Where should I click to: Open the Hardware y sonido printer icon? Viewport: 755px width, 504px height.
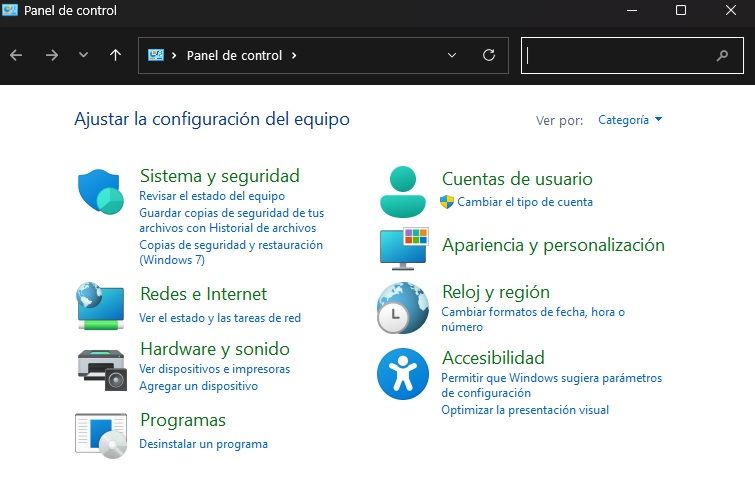coord(101,367)
